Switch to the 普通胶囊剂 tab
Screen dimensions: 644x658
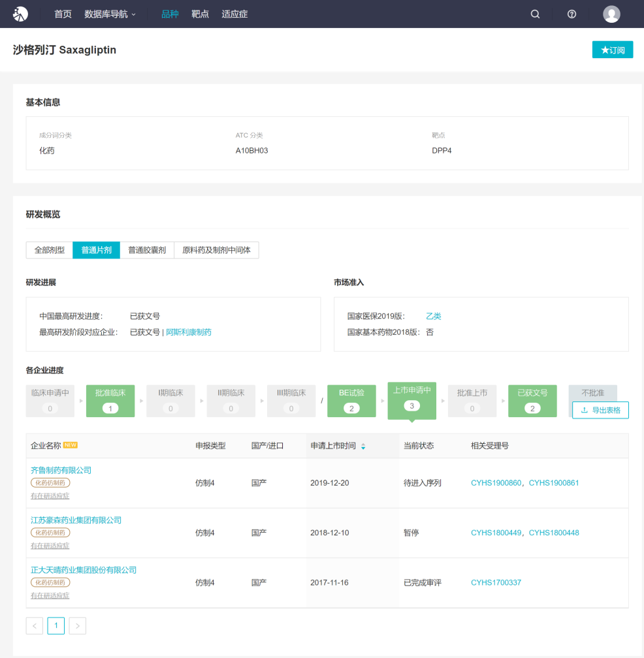(x=147, y=250)
